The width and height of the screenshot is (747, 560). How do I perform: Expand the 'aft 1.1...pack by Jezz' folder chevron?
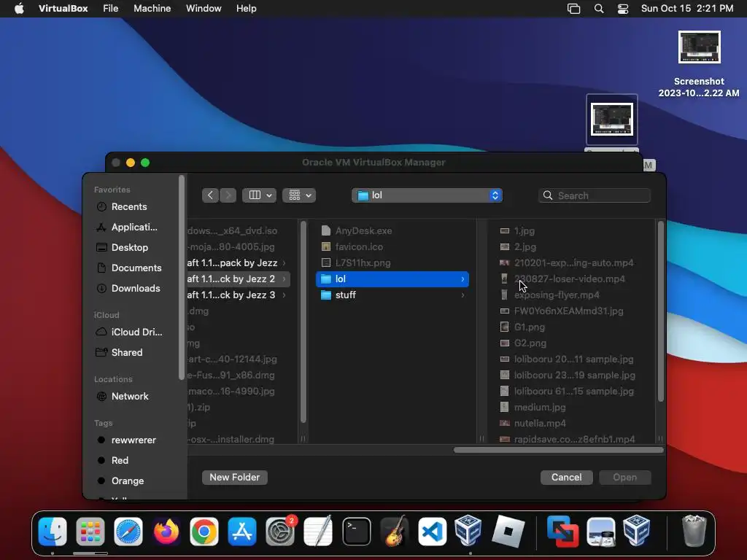pyautogui.click(x=285, y=262)
